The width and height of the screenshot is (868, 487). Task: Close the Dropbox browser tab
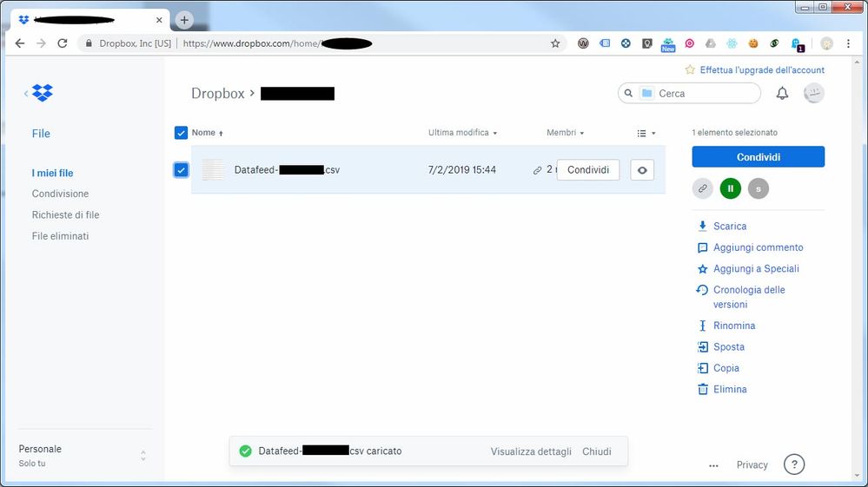coord(159,20)
